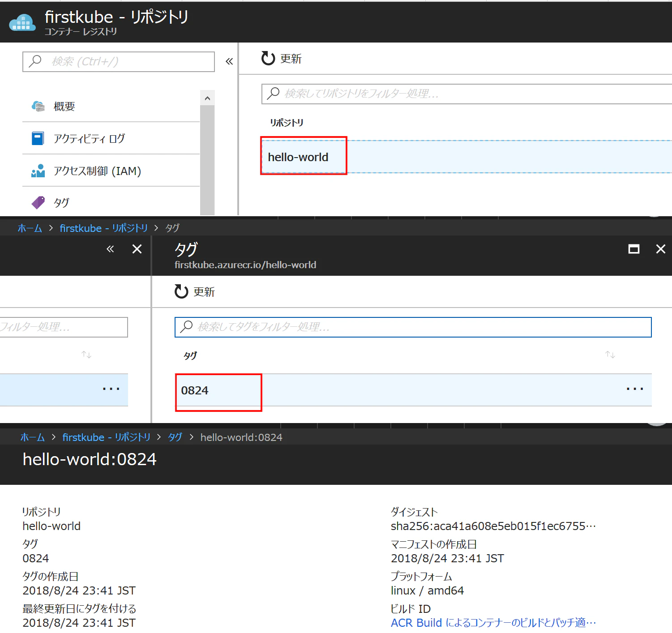Click the firstkube.azurecr.io/hello-world subtitle
The height and width of the screenshot is (633, 672).
(x=245, y=265)
